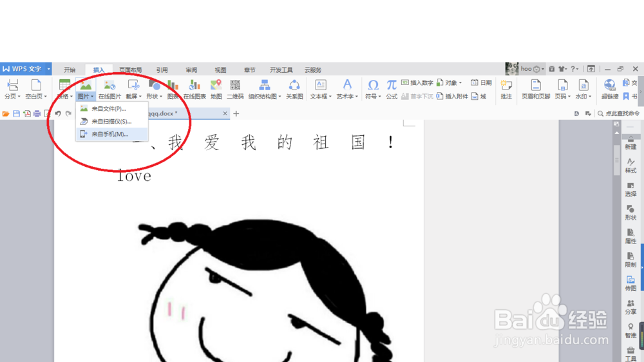Image resolution: width=644 pixels, height=362 pixels.
Task: Switch to the 审阅 tab
Action: click(191, 70)
